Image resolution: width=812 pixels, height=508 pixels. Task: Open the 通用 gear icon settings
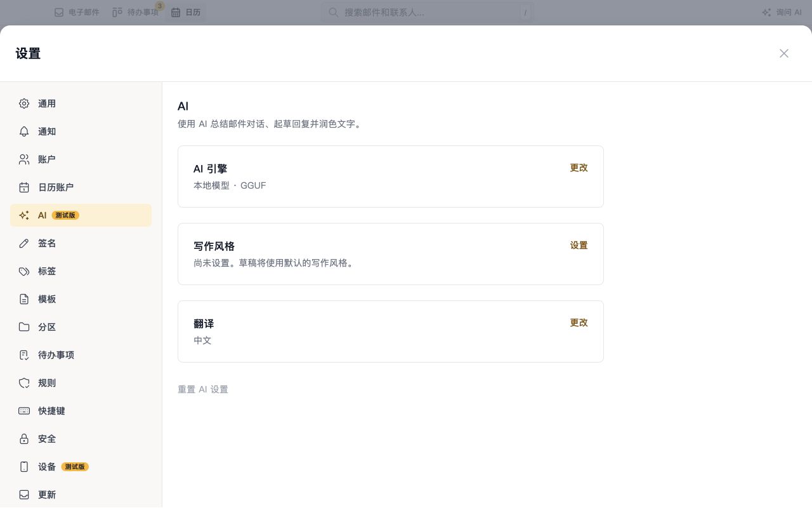click(24, 104)
